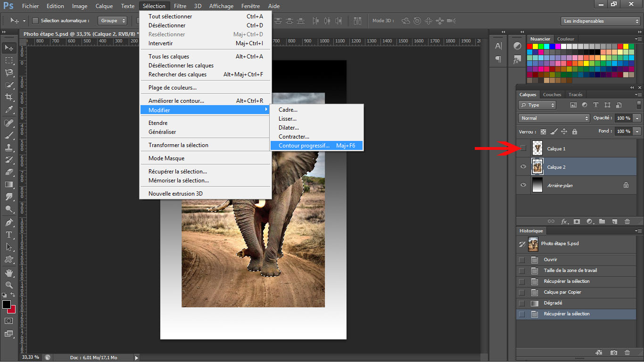This screenshot has width=644, height=362.
Task: Open the Les indispensables workspace dropdown
Action: 600,21
